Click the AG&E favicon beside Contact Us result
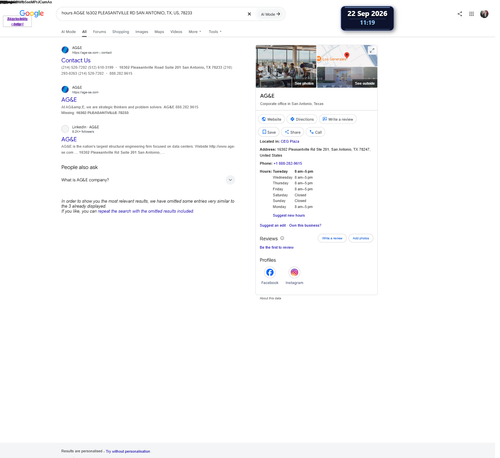The image size is (500, 458). pos(66,50)
